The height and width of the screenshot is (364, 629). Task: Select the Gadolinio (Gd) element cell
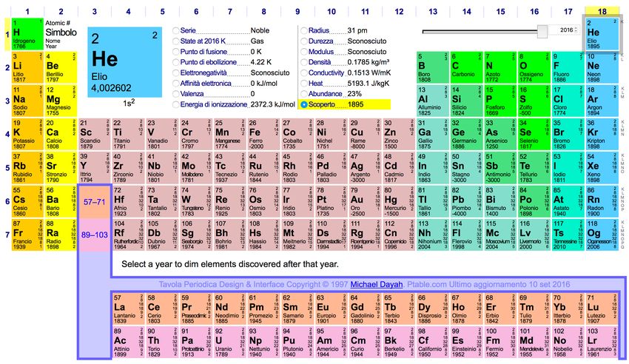coord(365,309)
